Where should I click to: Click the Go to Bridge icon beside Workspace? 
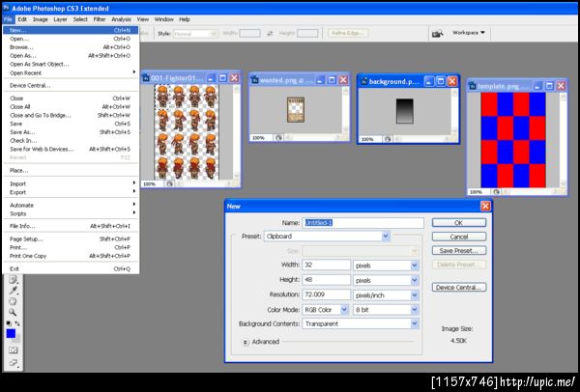pos(437,33)
